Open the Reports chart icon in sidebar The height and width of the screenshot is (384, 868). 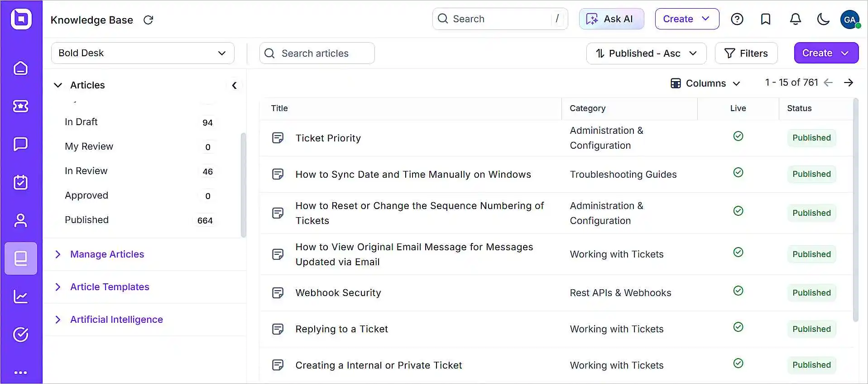tap(21, 297)
